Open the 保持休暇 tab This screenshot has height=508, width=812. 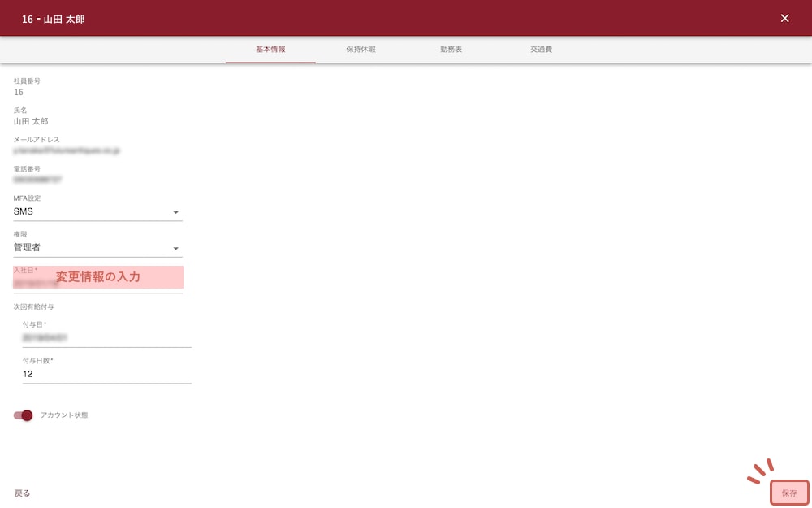point(361,50)
